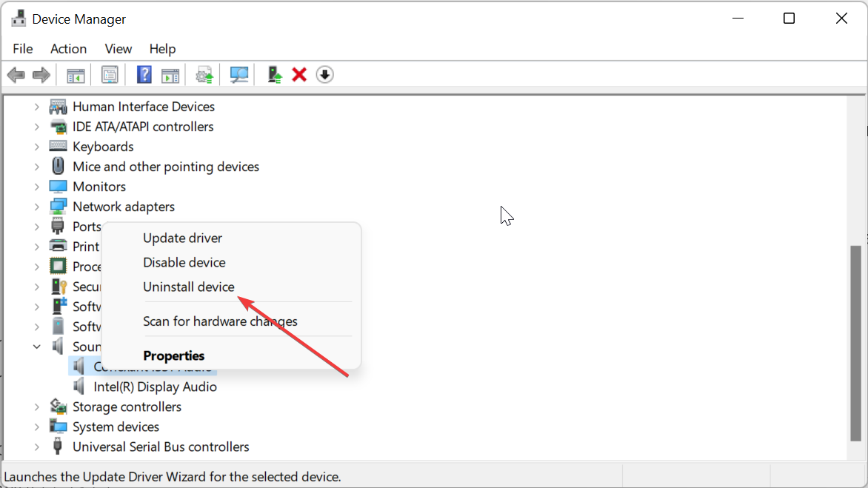Image resolution: width=868 pixels, height=488 pixels.
Task: Expand the System devices chevron
Action: click(36, 427)
